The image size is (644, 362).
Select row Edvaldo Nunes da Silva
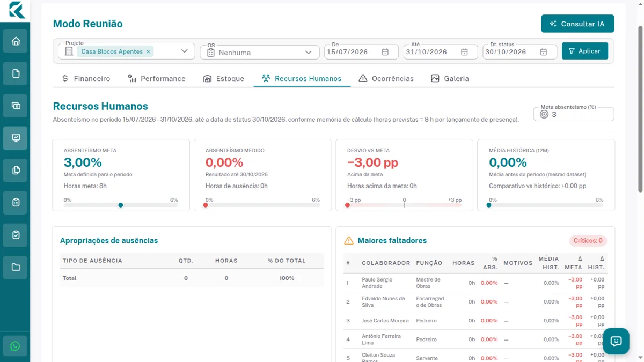476,301
